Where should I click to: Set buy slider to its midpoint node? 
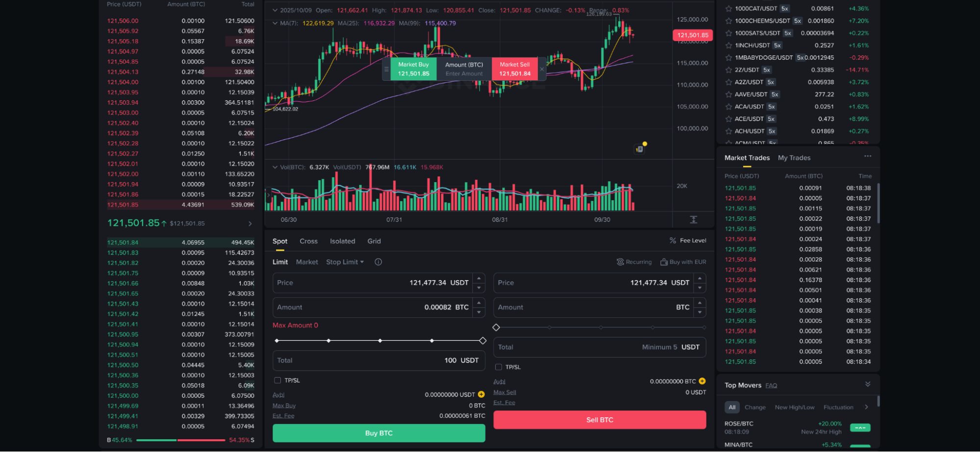pos(380,340)
